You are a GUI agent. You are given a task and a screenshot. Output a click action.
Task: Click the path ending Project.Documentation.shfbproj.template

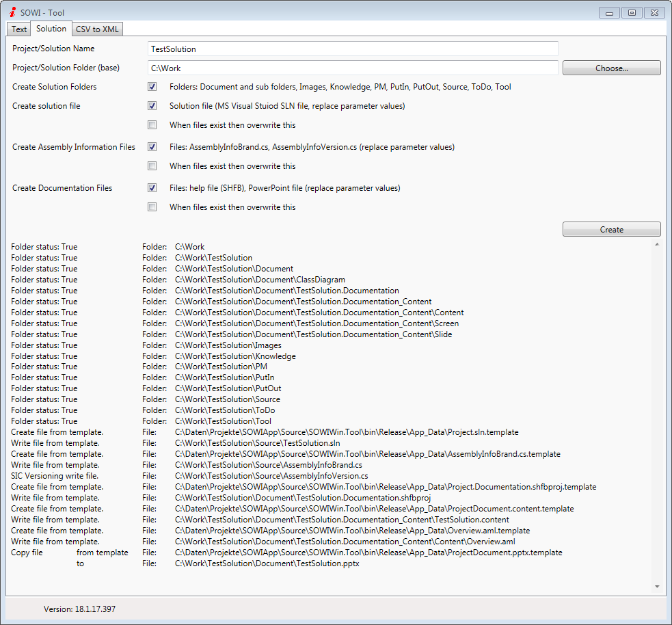tap(386, 487)
